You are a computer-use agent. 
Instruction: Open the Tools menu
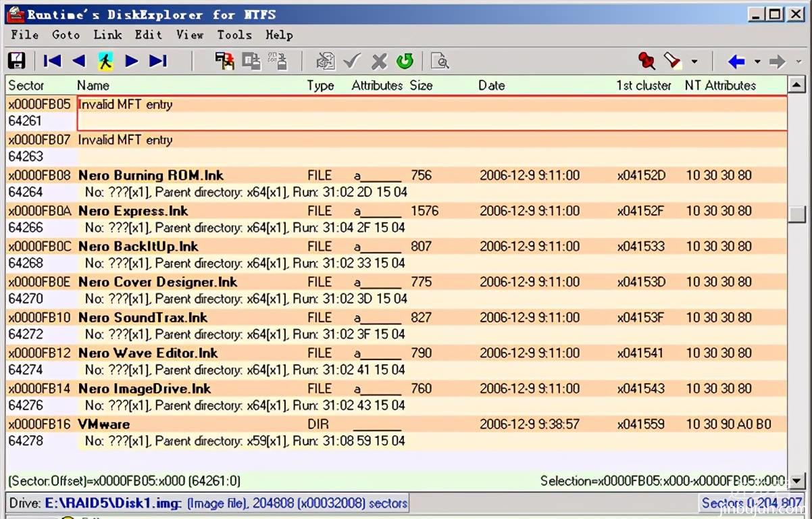point(234,34)
